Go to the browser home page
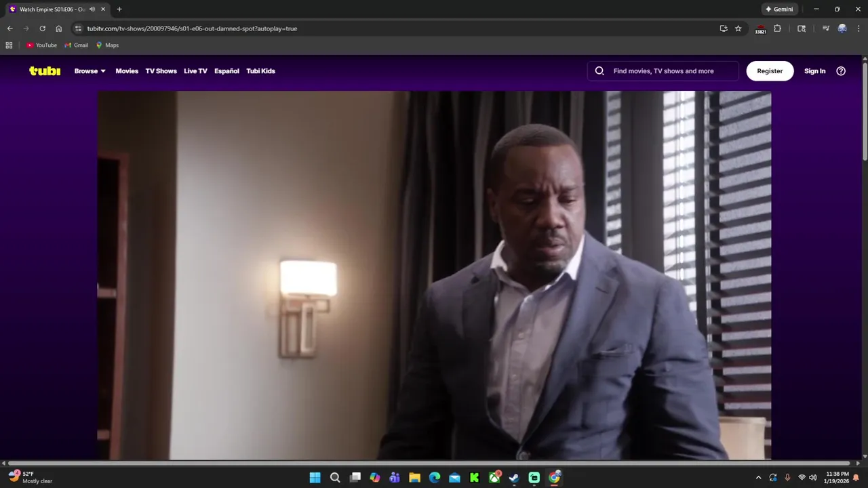Image resolution: width=868 pixels, height=488 pixels. pos(58,28)
